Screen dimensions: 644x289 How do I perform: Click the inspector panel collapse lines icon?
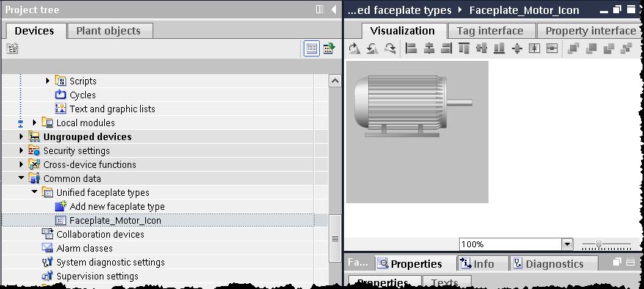click(x=632, y=263)
